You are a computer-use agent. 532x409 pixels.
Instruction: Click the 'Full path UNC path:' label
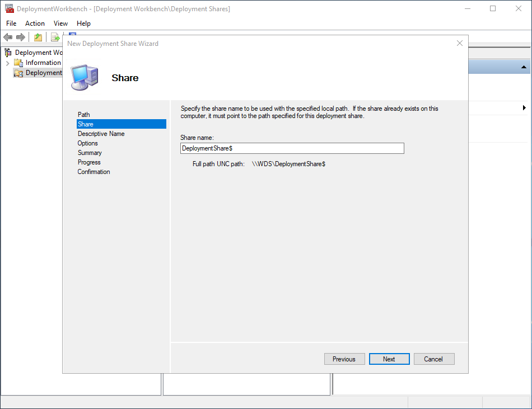218,164
